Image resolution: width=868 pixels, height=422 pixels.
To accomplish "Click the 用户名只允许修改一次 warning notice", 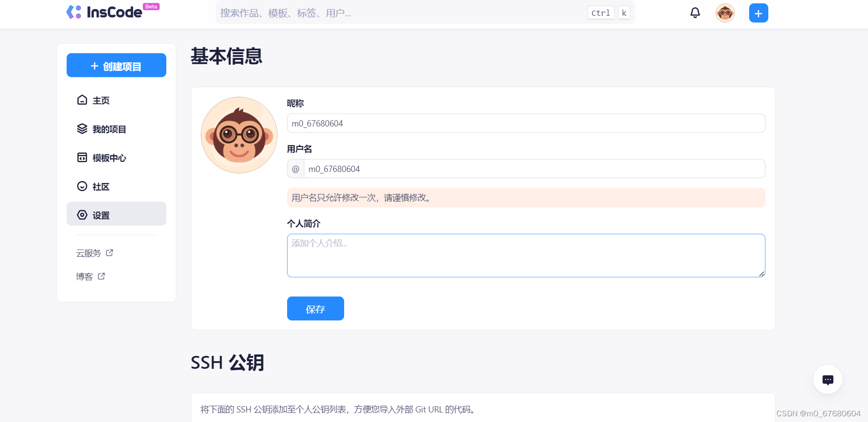I will click(x=526, y=197).
